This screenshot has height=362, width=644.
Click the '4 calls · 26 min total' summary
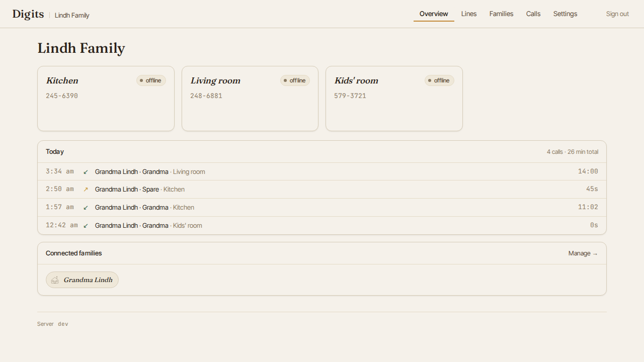pos(573,152)
